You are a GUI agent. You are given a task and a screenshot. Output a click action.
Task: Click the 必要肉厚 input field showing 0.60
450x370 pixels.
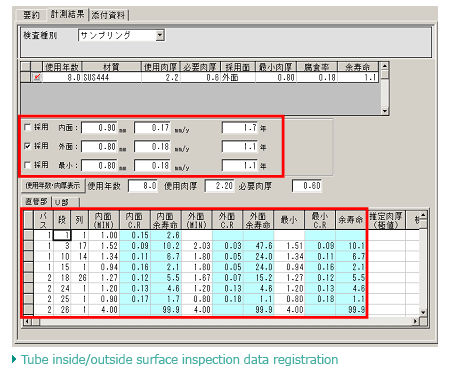pyautogui.click(x=307, y=186)
